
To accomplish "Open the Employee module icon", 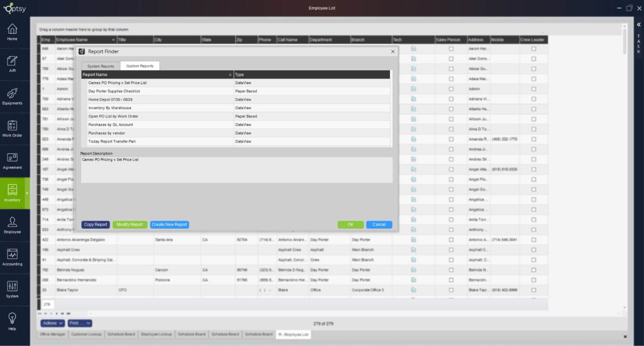I will pos(12,225).
